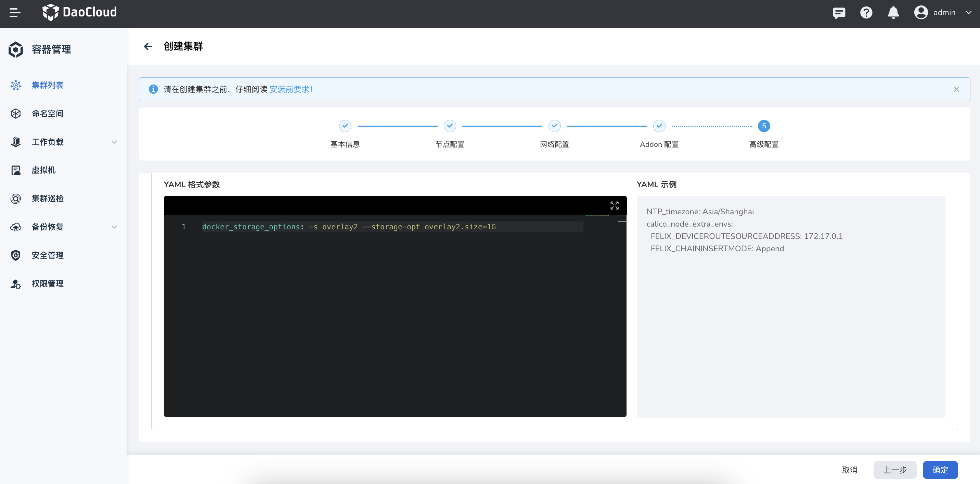Click 上一步 to go back
The height and width of the screenshot is (484, 980).
pyautogui.click(x=894, y=470)
